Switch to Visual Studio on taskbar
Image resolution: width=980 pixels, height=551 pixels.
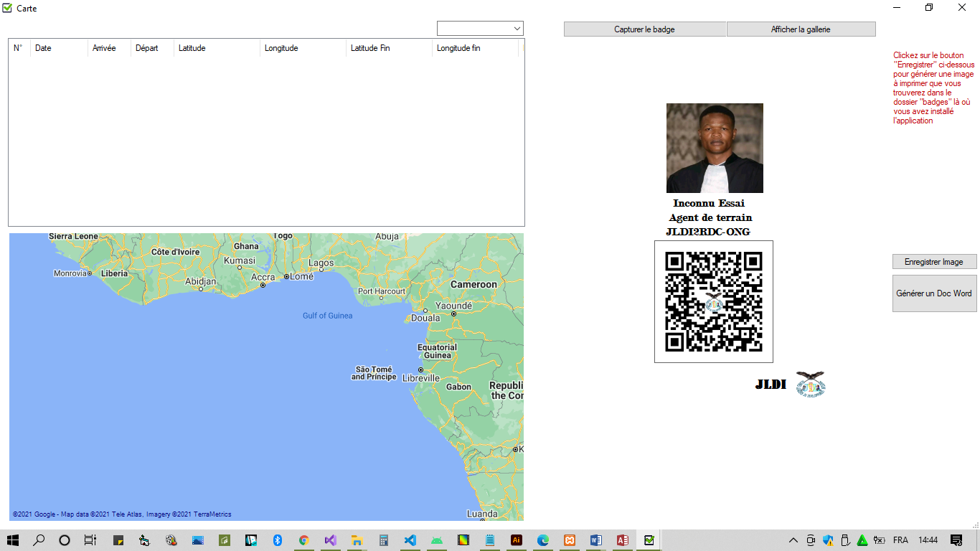tap(331, 540)
